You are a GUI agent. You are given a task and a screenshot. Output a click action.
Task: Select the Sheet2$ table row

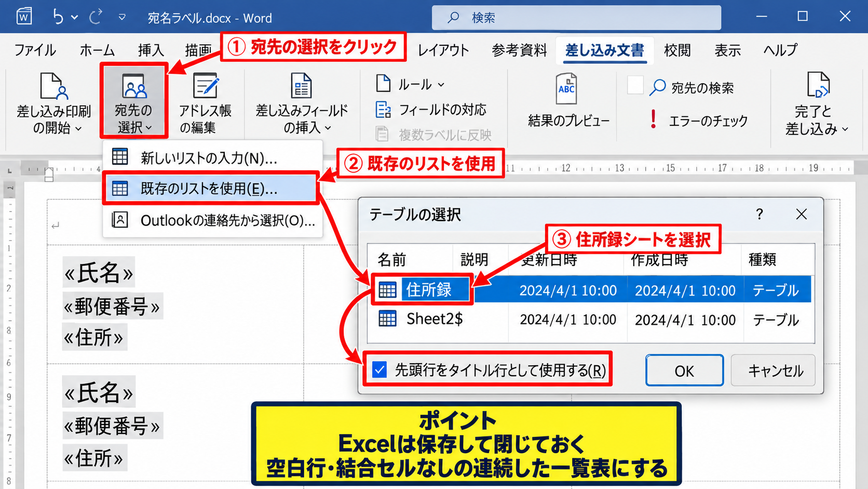tap(589, 319)
